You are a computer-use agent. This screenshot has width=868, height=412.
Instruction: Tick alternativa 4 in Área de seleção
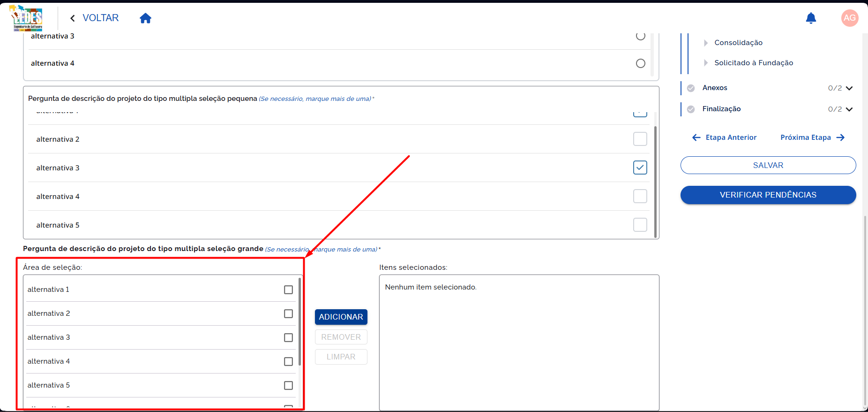point(288,362)
